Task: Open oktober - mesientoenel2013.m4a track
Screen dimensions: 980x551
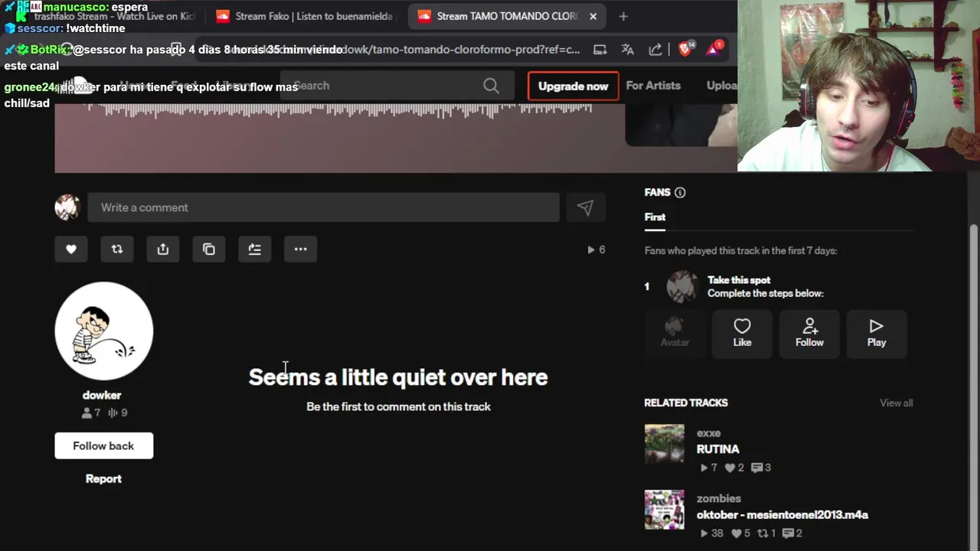Action: click(x=782, y=515)
